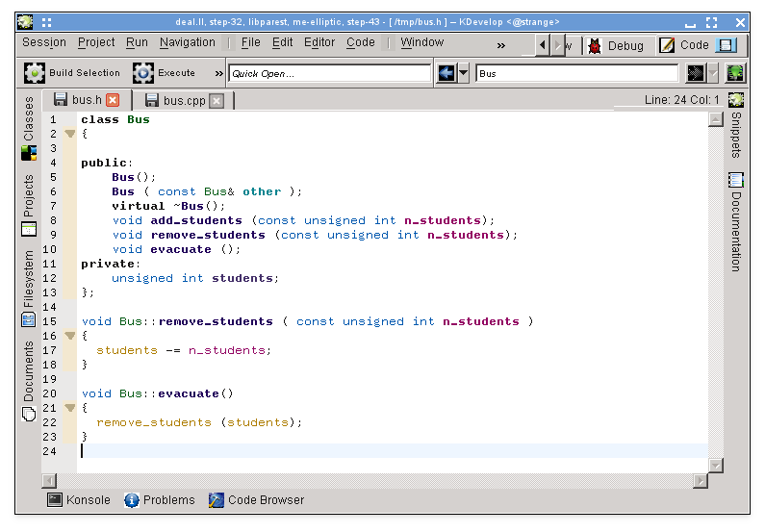
Task: Close the bus.h tab
Action: point(114,100)
